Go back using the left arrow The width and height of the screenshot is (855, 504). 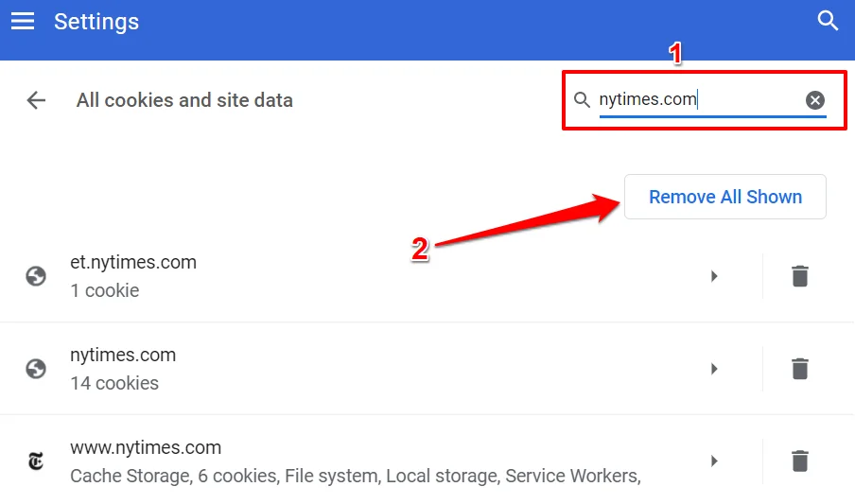click(x=36, y=100)
